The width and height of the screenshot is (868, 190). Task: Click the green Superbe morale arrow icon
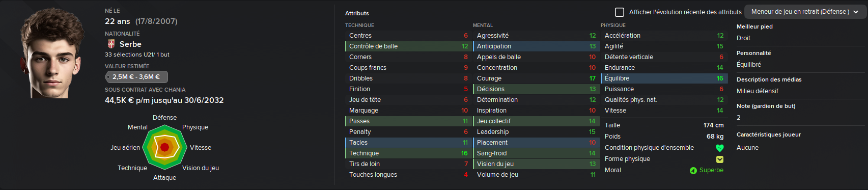tap(693, 171)
